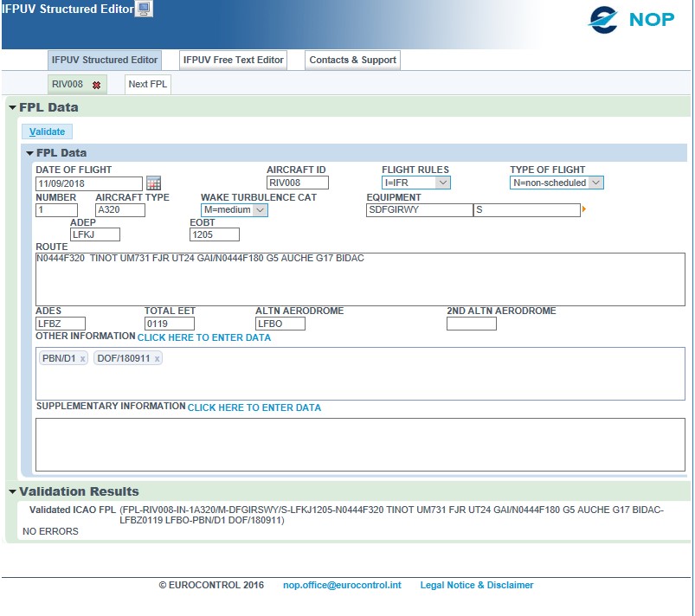
Task: Click the second equipment field containing S
Action: click(x=527, y=209)
